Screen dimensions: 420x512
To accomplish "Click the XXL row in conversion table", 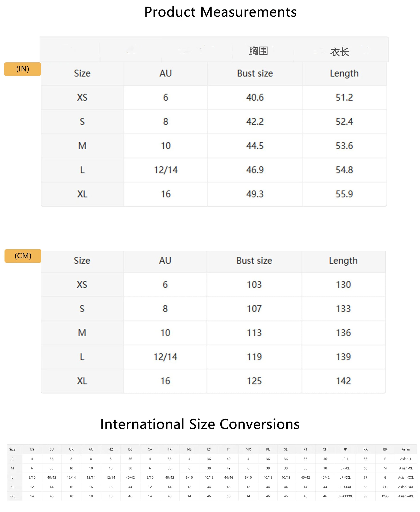I will [13, 496].
